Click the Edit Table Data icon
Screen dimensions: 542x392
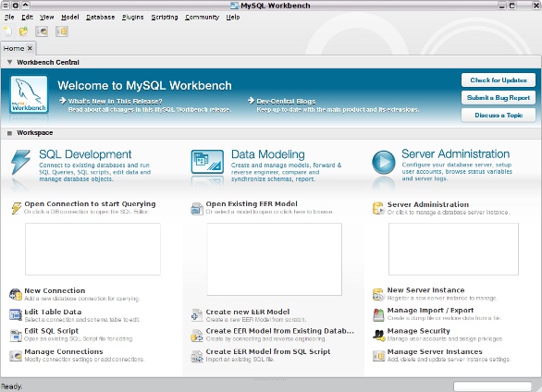click(x=16, y=314)
